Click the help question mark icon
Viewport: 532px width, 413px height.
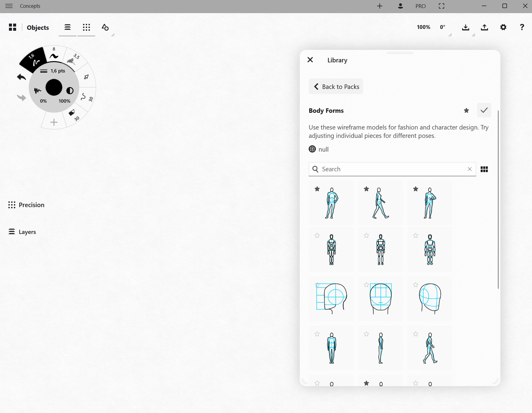point(522,27)
